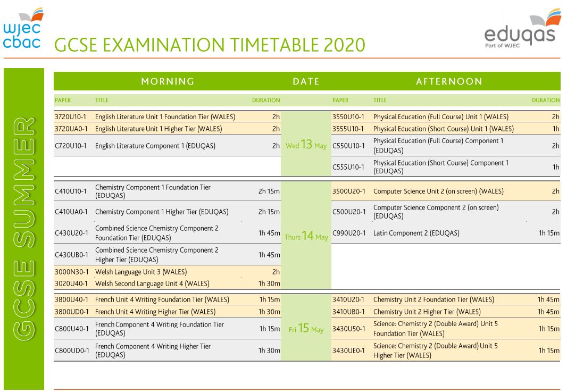This screenshot has height=392, width=567.
Task: Click paper code 3555U10-1
Action: [348, 129]
